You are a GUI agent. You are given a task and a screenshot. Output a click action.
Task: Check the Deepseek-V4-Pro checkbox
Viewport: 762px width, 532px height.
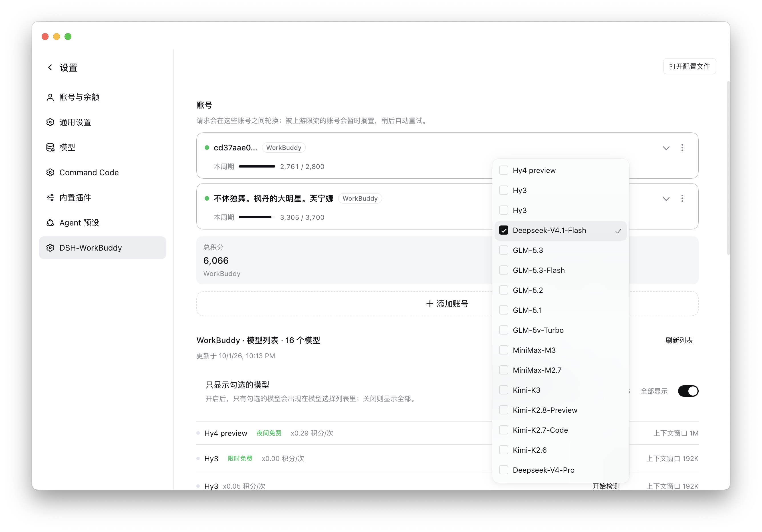tap(503, 470)
